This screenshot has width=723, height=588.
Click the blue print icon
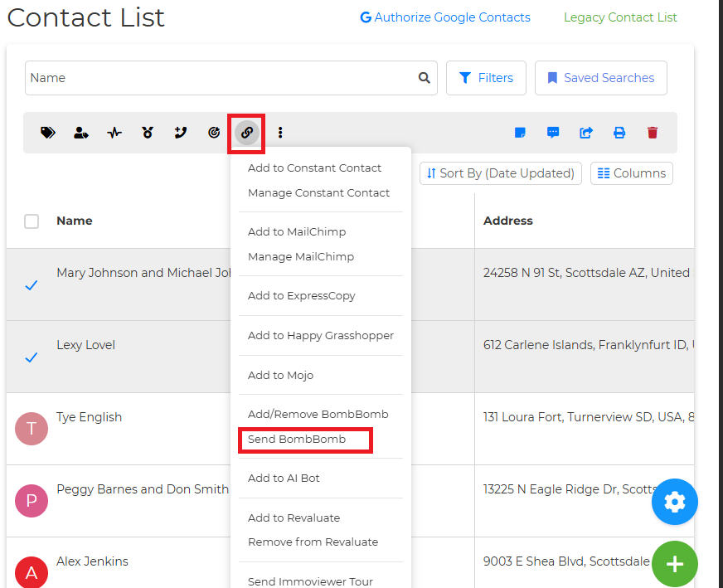coord(619,133)
